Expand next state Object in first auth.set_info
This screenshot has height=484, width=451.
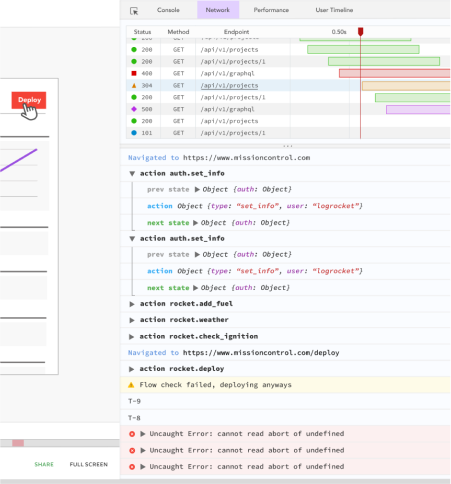click(196, 223)
